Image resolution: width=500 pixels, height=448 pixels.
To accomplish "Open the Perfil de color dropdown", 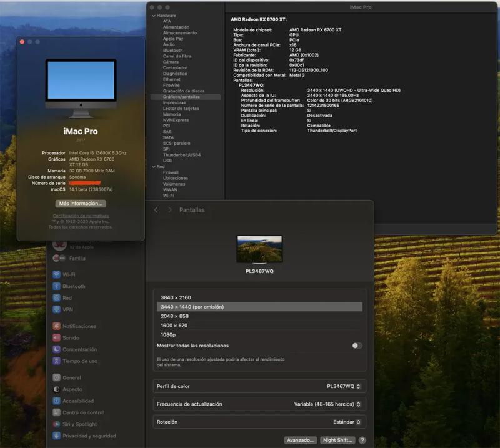I will (x=344, y=386).
